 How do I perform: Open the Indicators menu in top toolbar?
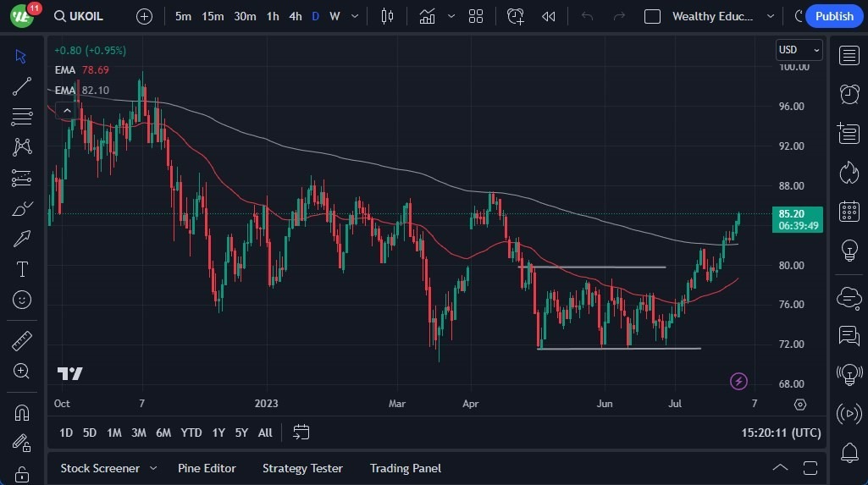click(x=428, y=16)
